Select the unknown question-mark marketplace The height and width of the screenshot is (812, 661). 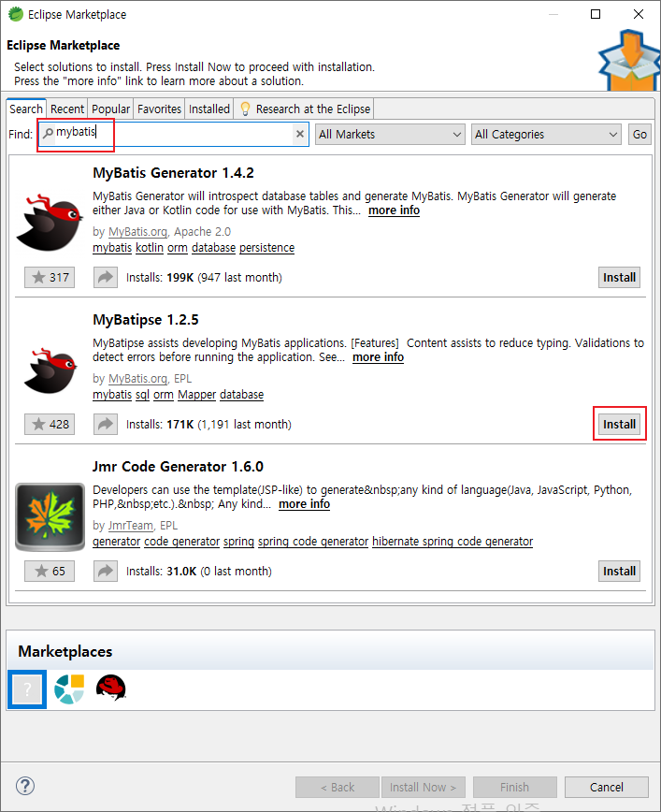27,689
